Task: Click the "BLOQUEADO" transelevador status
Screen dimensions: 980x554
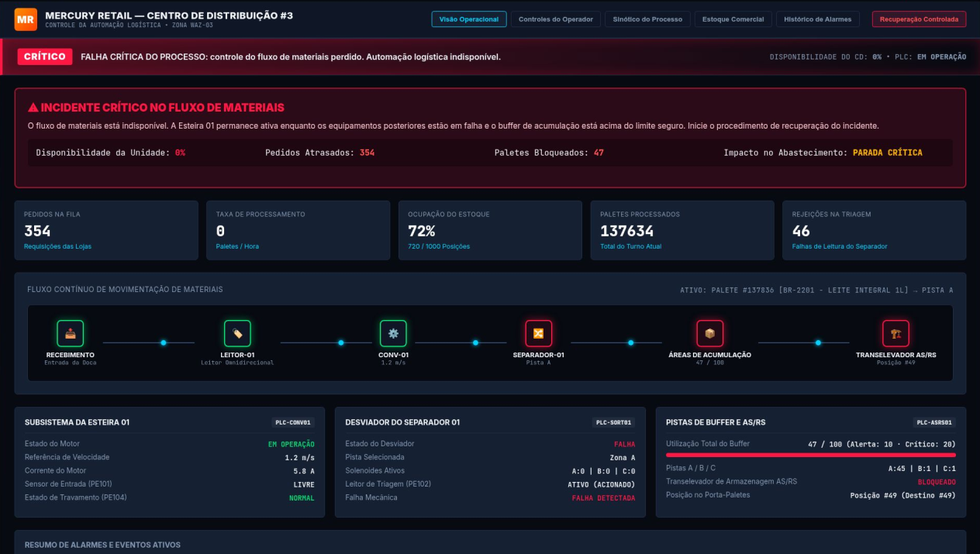Action: tap(937, 482)
